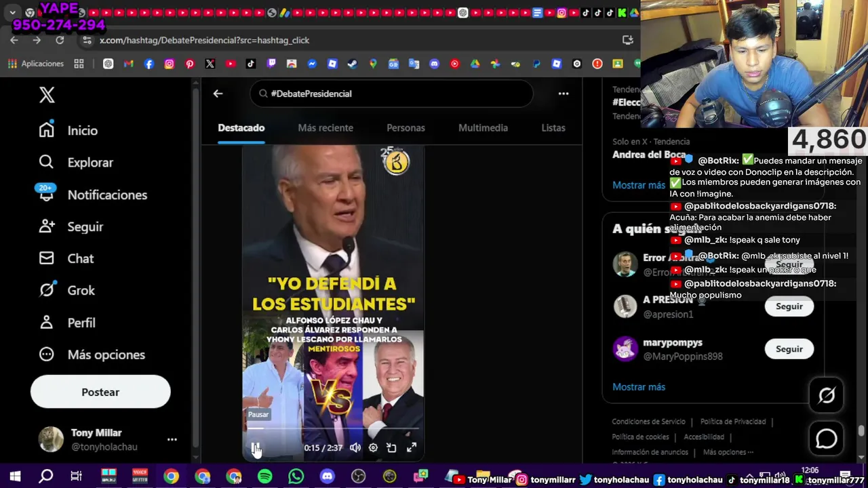Open marypompys profile avatar
868x488 pixels.
(x=625, y=349)
